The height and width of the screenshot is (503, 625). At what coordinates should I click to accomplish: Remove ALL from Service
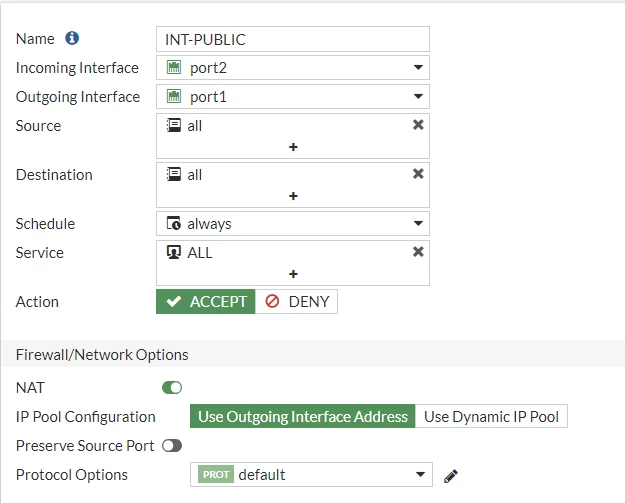[x=418, y=252]
